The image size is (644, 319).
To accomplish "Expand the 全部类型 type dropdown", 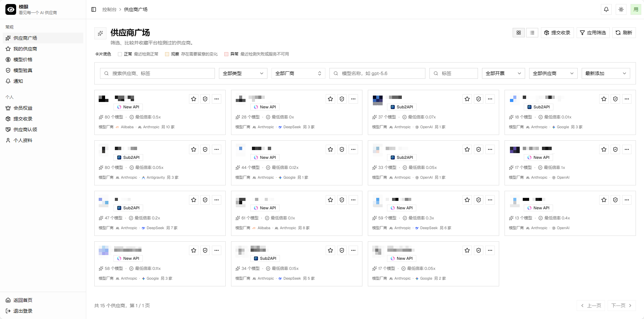I will (243, 73).
